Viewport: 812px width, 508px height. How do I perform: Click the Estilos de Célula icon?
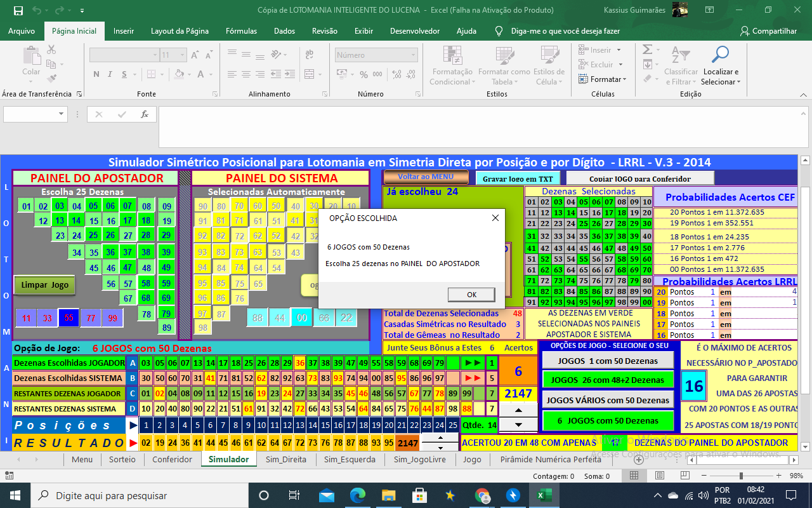(x=548, y=57)
